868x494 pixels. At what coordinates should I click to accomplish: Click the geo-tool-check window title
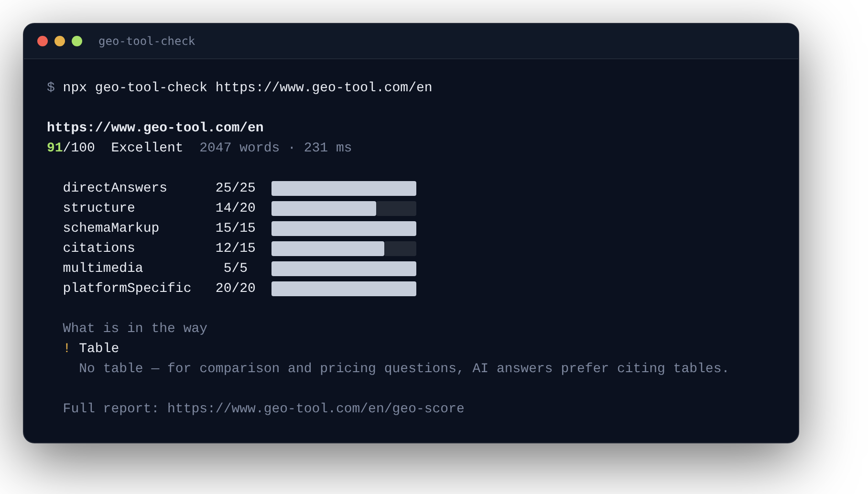click(147, 41)
